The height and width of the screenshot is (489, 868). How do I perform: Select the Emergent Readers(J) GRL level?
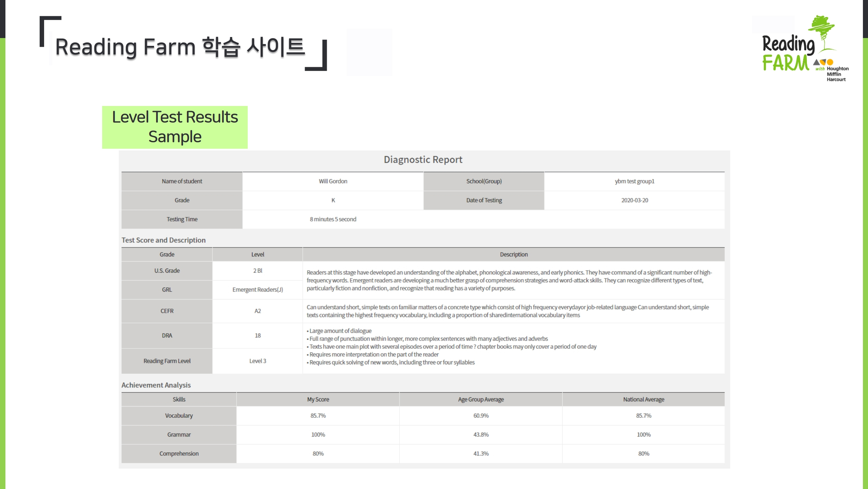(258, 290)
